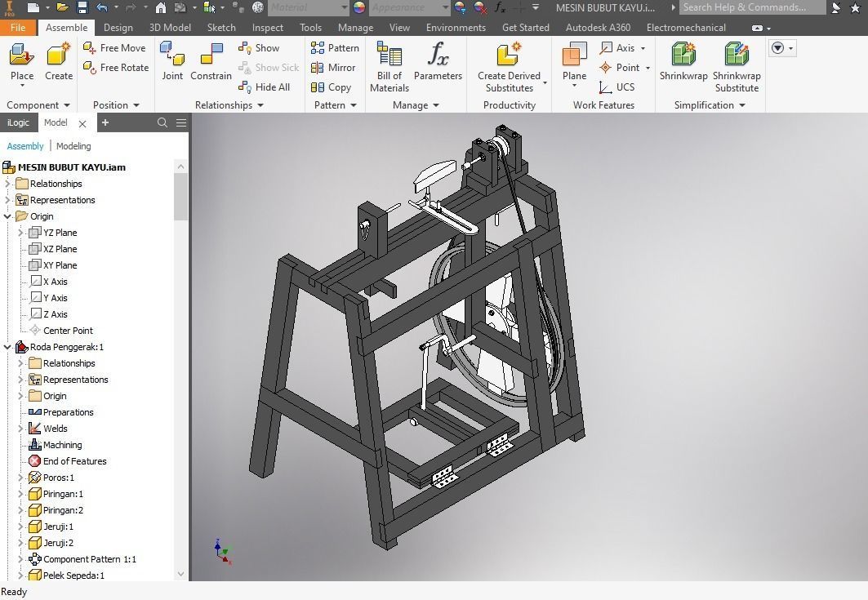This screenshot has height=600, width=868.
Task: Expand the YZ Plane node
Action: point(21,233)
